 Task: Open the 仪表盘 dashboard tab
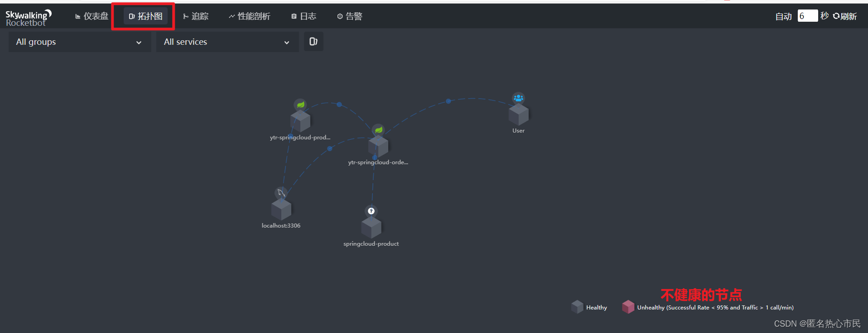tap(92, 16)
